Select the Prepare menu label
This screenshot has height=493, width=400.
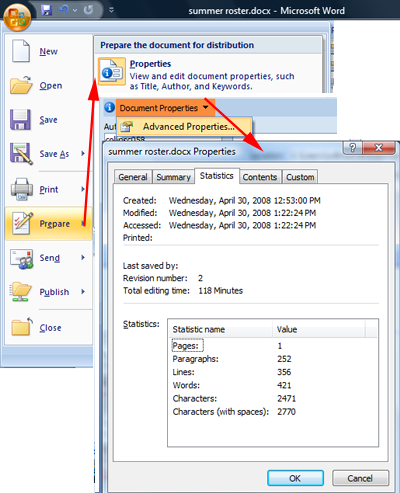tap(55, 224)
